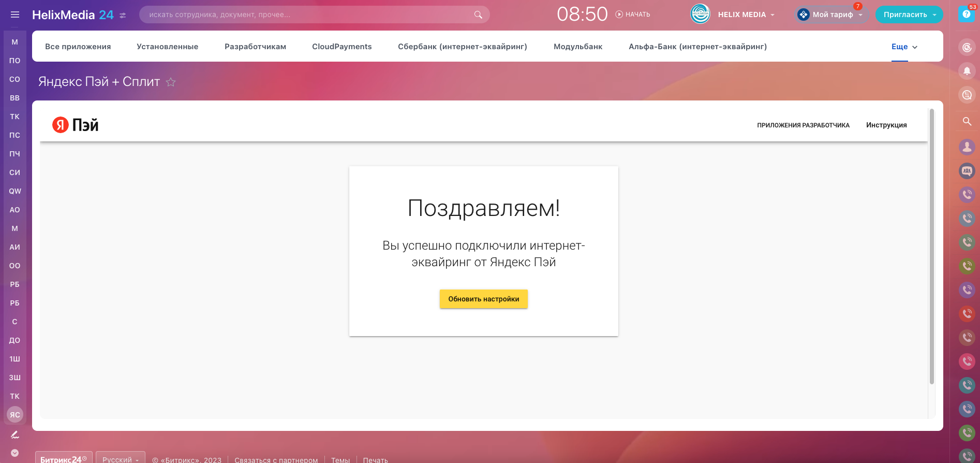The width and height of the screenshot is (980, 463).
Task: Click the Яндекс Пэй logo
Action: pyautogui.click(x=75, y=125)
